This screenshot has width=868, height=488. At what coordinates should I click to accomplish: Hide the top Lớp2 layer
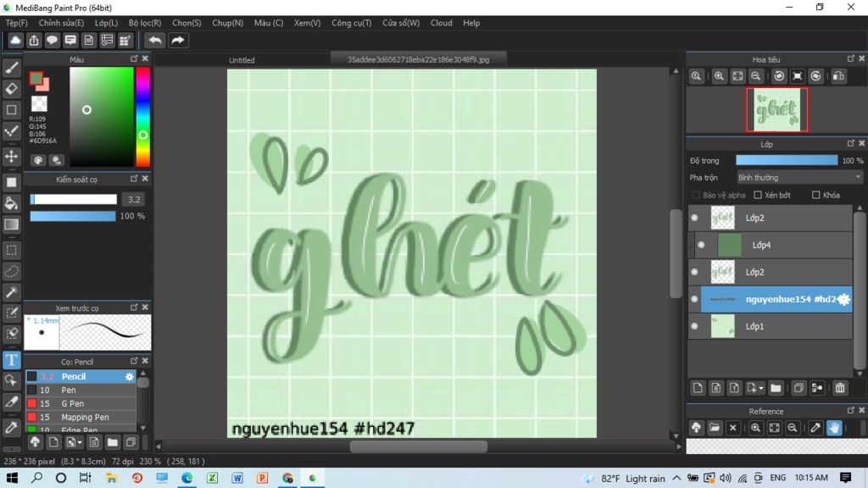(x=695, y=218)
